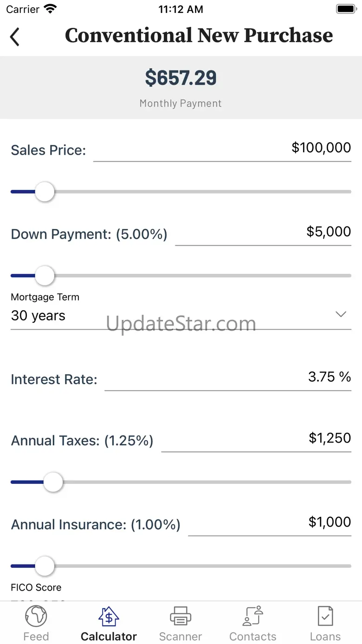Tap the Wi-Fi status icon
The image size is (362, 644).
50,9
